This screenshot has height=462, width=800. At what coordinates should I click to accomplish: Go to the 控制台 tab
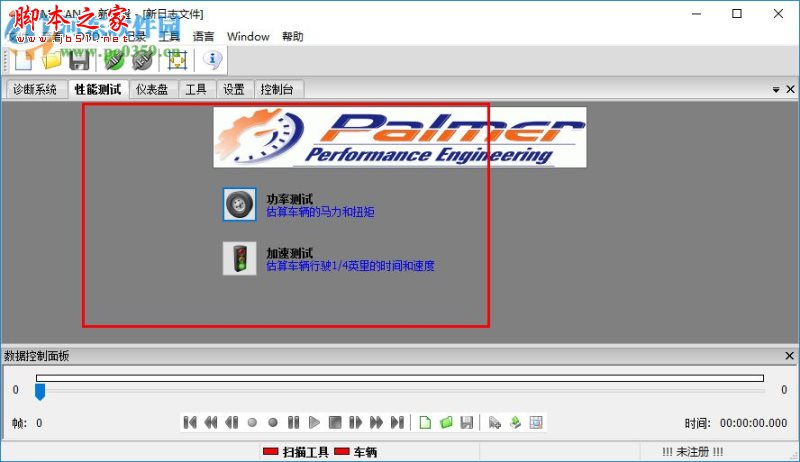click(277, 89)
